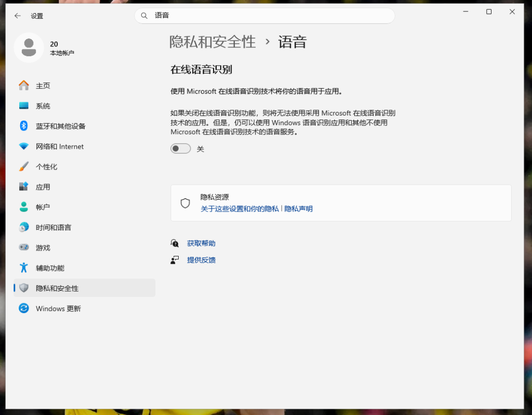Click the 隐私资源 card title
The height and width of the screenshot is (415, 532).
pyautogui.click(x=215, y=197)
